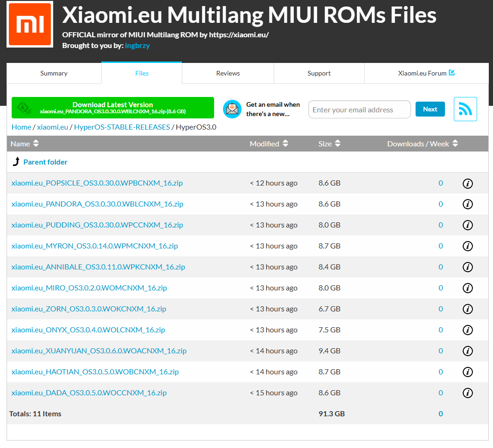
Task: Click the email notification envelope icon
Action: [x=232, y=110]
